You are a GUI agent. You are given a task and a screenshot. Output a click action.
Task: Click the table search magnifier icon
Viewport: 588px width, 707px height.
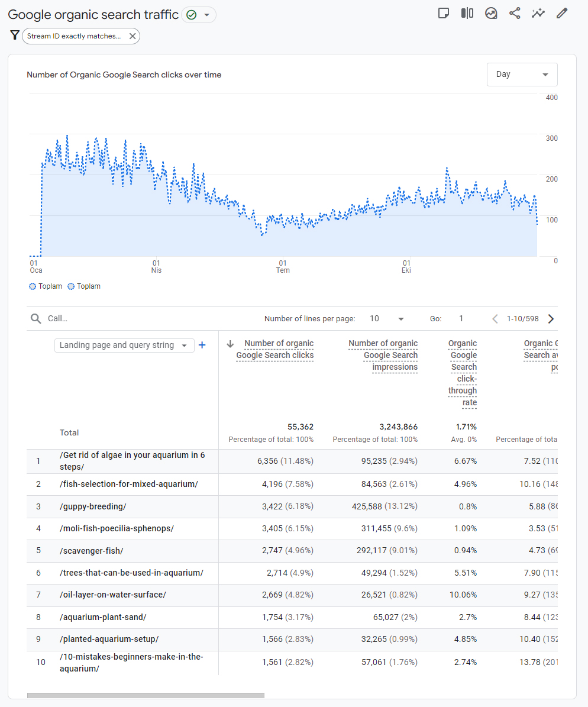pyautogui.click(x=35, y=319)
